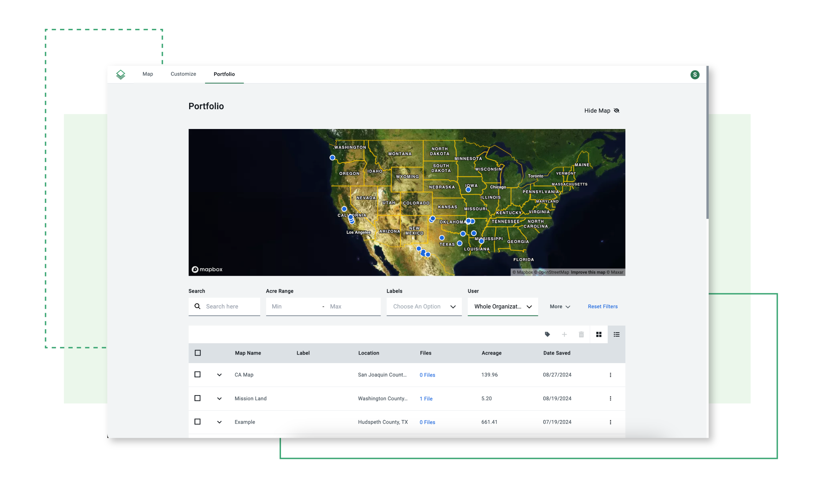Click the Reset Filters link
816x504 pixels.
603,306
